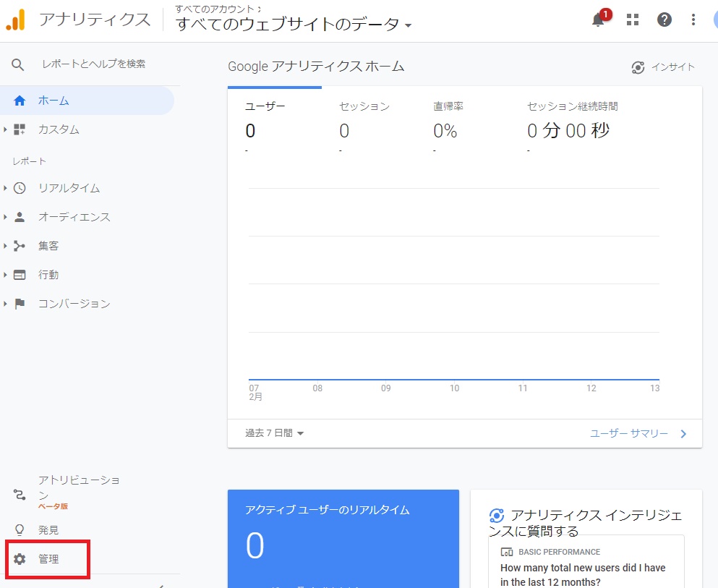Expand the リアルタイム section arrow
The height and width of the screenshot is (588, 718).
[x=5, y=188]
